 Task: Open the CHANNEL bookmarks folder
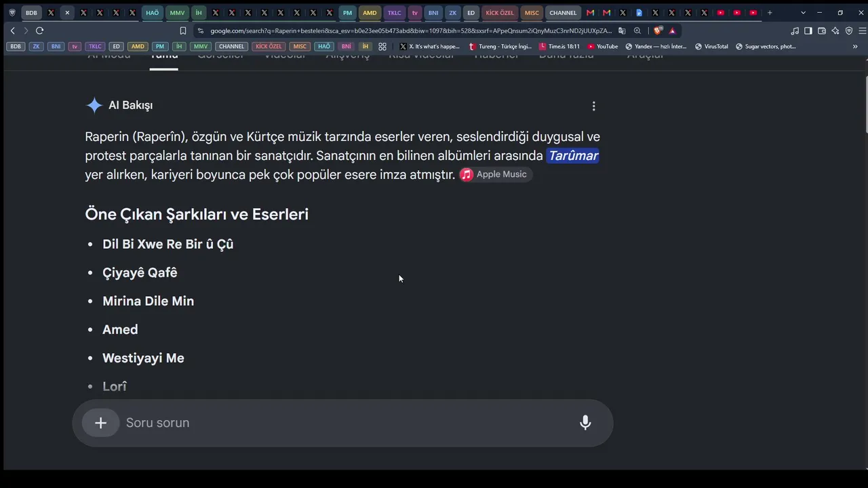[231, 47]
